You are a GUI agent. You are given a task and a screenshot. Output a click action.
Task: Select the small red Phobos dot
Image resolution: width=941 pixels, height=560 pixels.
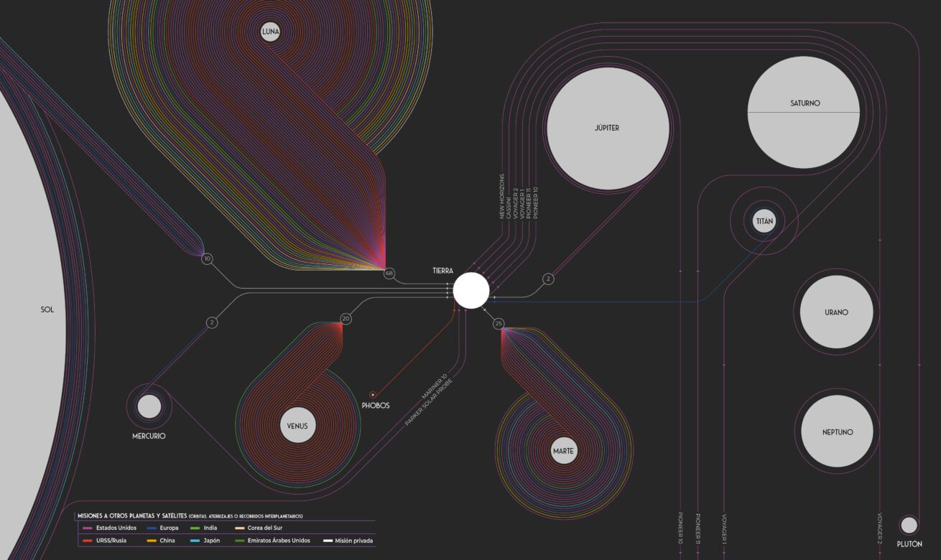373,394
